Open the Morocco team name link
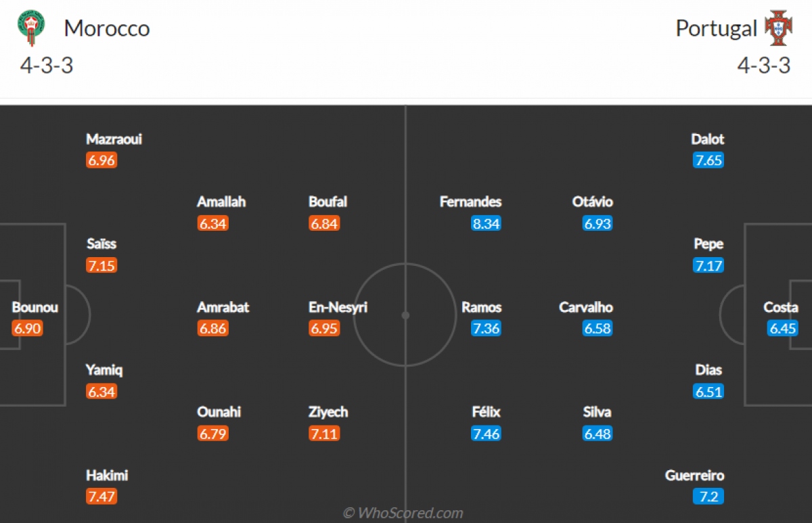The height and width of the screenshot is (523, 812). point(107,28)
